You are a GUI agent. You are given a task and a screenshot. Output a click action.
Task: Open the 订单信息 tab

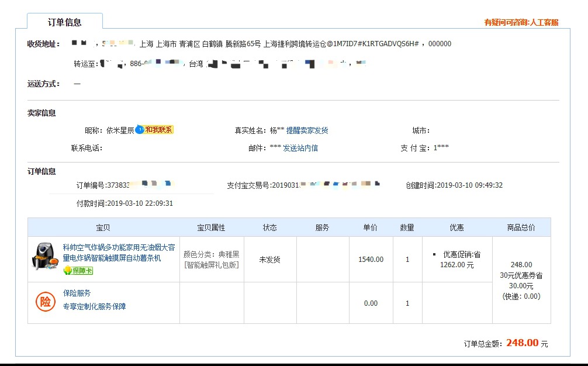click(x=64, y=22)
